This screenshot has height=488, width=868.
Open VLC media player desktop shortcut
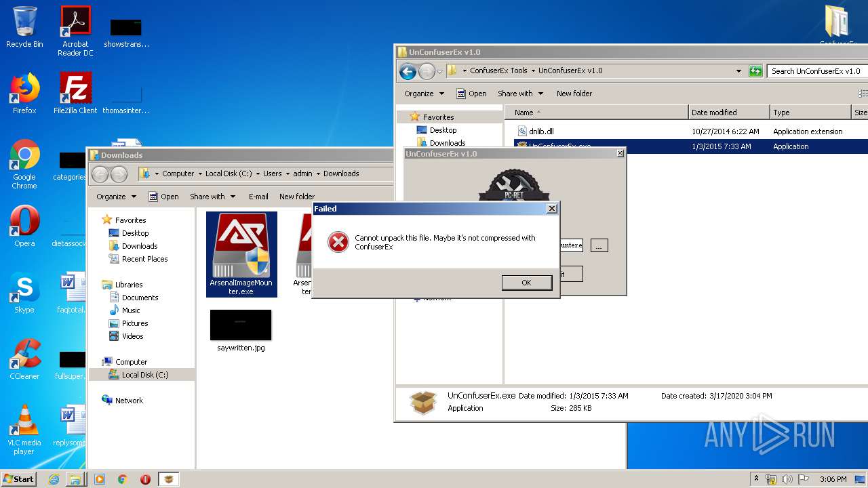point(24,430)
